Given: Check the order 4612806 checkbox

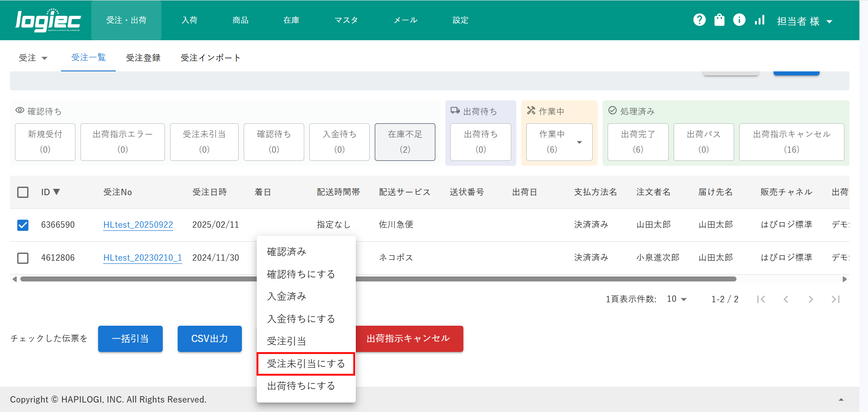Looking at the screenshot, I should click(x=23, y=258).
